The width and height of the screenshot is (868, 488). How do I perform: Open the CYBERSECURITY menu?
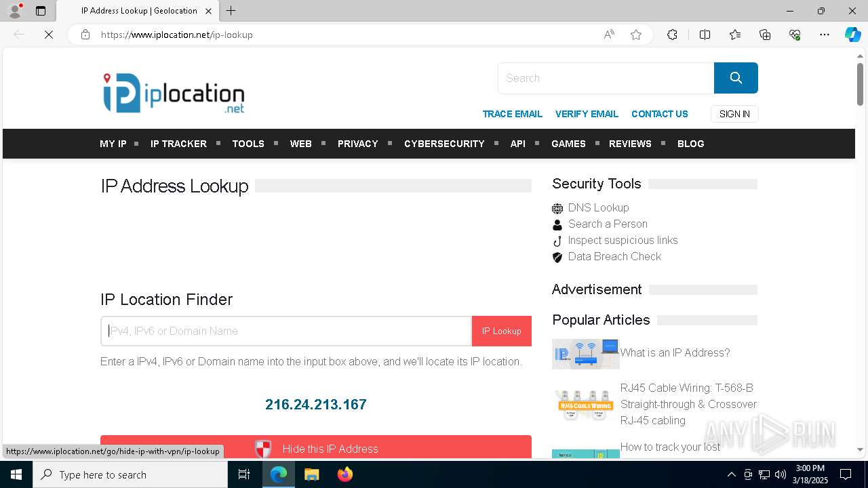[444, 144]
